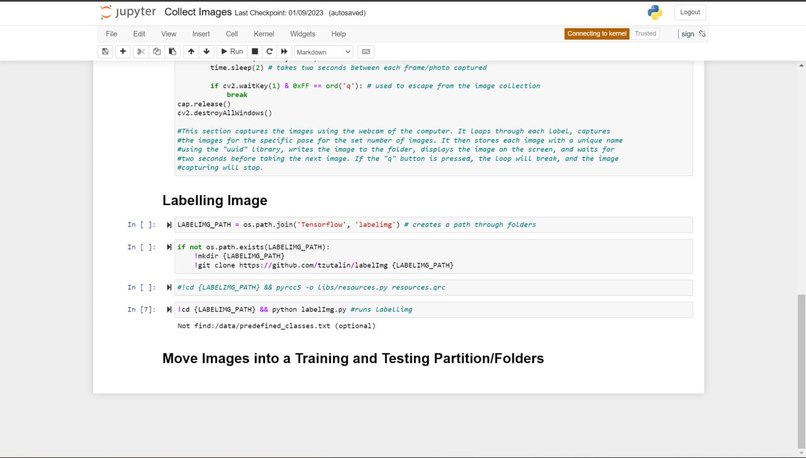Run the os.path.exists cell run icon
Screen dimensions: 806x458
169,247
